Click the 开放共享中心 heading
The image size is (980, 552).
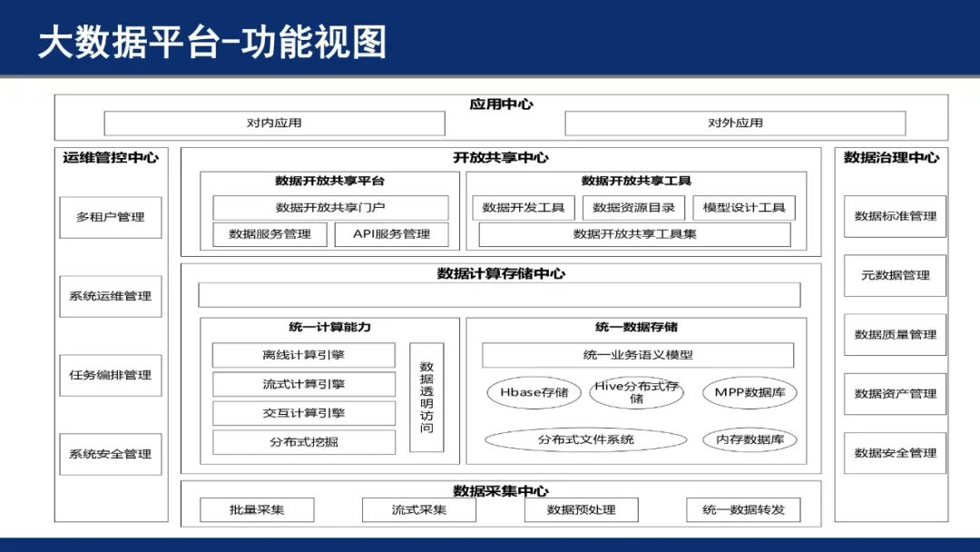pyautogui.click(x=501, y=158)
